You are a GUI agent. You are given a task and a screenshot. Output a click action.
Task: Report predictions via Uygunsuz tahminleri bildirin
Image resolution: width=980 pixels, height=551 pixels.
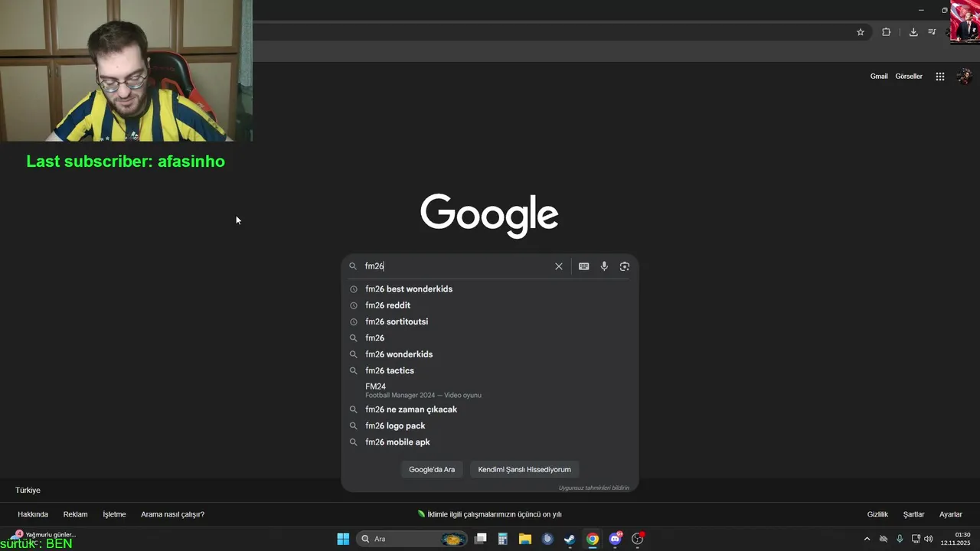coord(593,488)
